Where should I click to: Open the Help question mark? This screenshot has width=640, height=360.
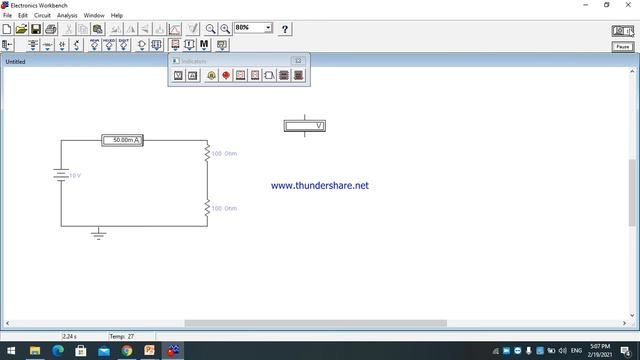point(285,29)
